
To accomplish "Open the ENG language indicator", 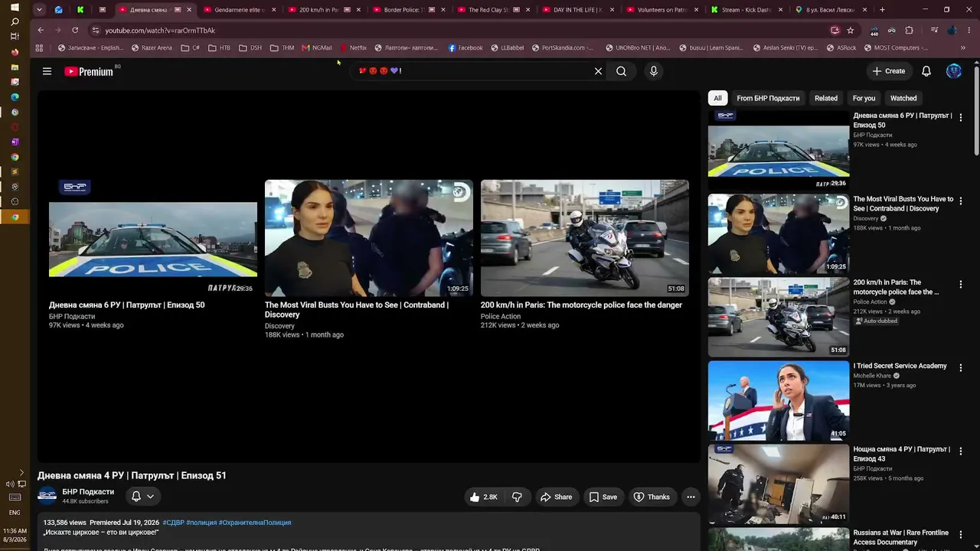I will 15,513.
